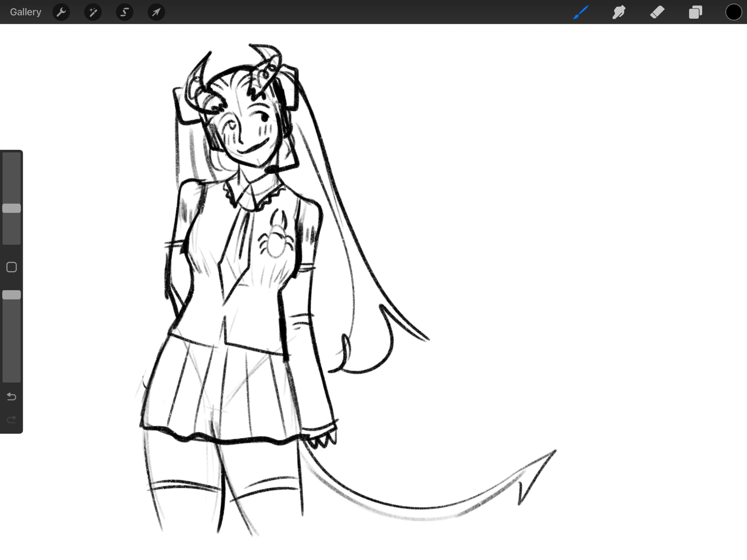Activate the Selection tool
This screenshot has height=560, width=747.
tap(125, 12)
